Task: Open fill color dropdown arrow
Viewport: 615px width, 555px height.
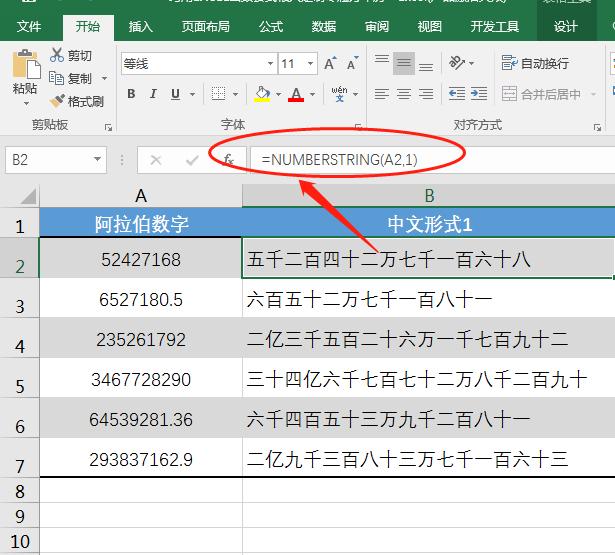Action: [x=278, y=94]
